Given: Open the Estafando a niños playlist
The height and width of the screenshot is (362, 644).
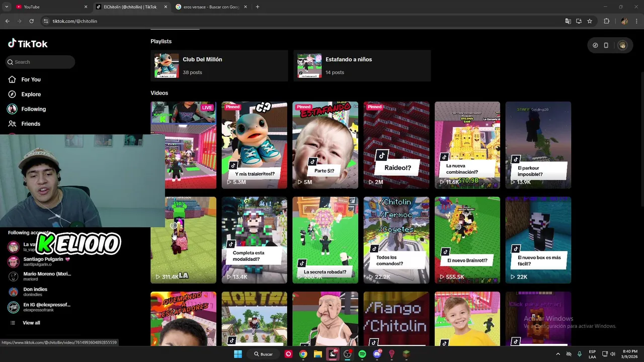Looking at the screenshot, I should [x=362, y=65].
